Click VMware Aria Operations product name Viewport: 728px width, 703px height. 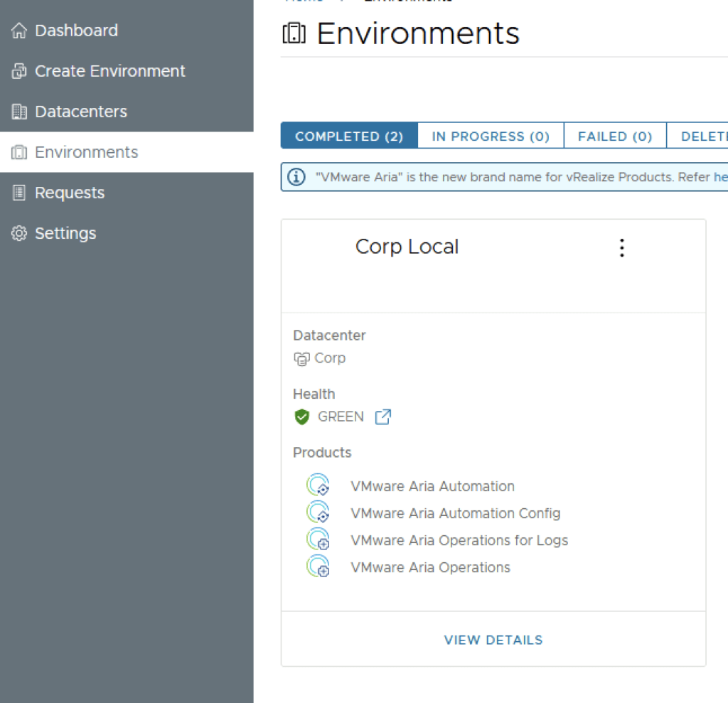click(x=430, y=567)
